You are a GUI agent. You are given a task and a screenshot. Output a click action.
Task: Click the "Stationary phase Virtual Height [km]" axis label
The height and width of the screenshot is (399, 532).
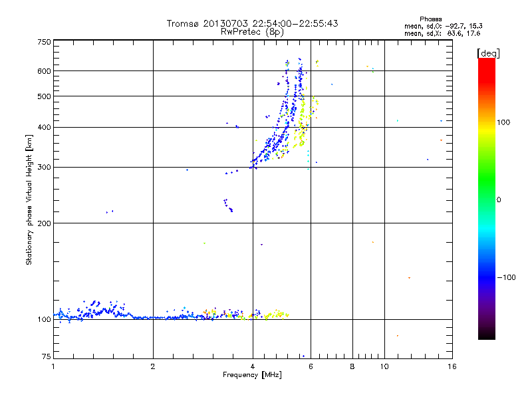coord(29,200)
